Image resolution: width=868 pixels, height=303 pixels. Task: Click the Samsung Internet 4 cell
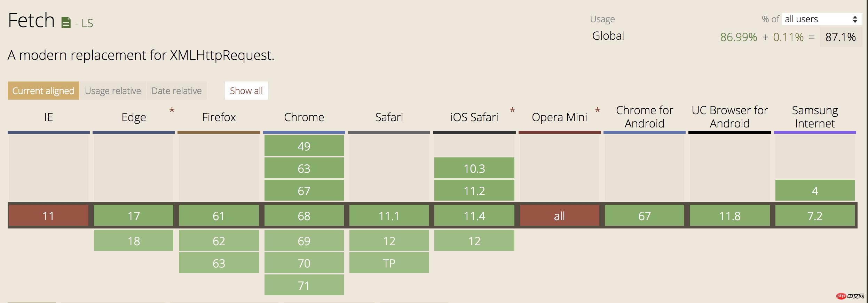point(815,191)
